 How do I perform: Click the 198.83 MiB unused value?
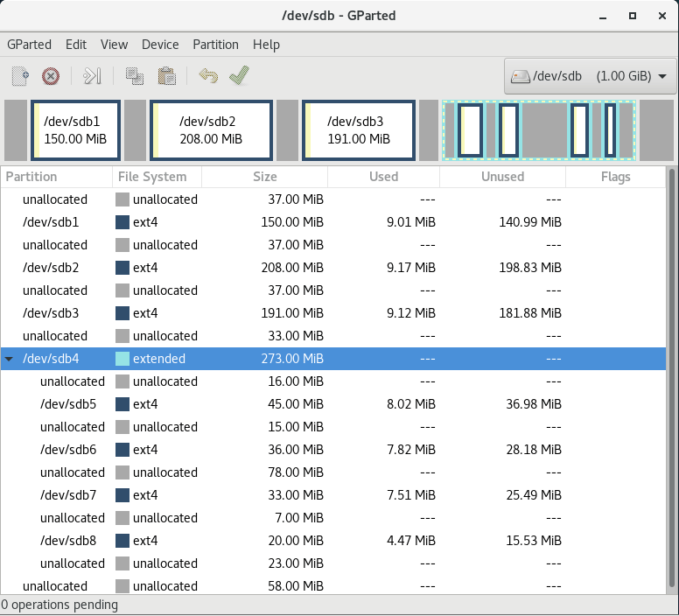click(530, 268)
